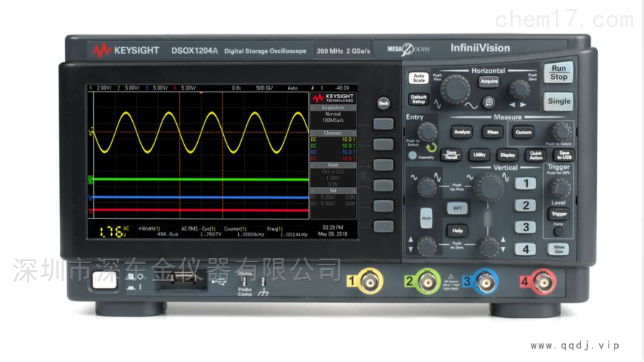Select the front-panel USB host port

coord(183,278)
